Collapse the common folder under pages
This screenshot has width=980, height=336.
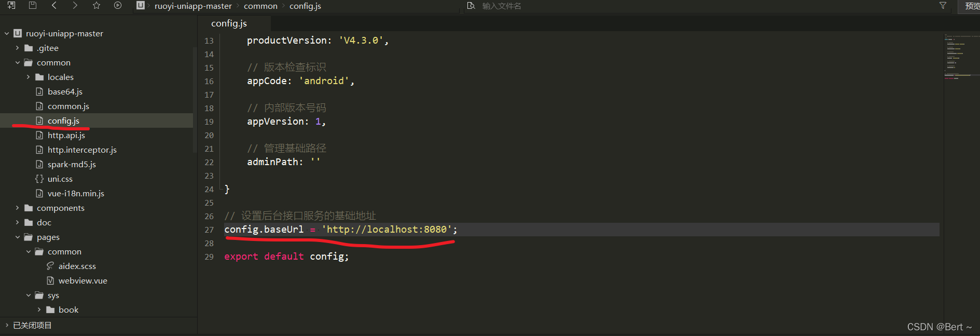click(x=28, y=251)
